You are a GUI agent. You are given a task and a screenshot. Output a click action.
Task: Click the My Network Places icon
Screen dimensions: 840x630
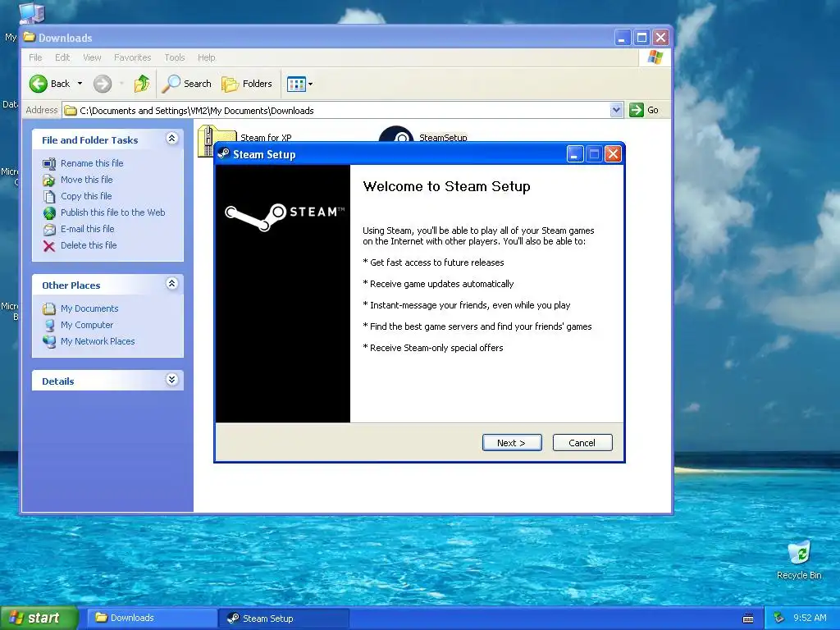(x=49, y=341)
